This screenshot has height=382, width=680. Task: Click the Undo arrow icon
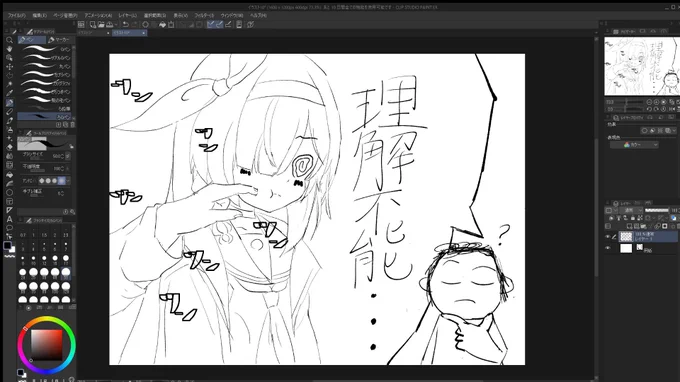pyautogui.click(x=126, y=25)
